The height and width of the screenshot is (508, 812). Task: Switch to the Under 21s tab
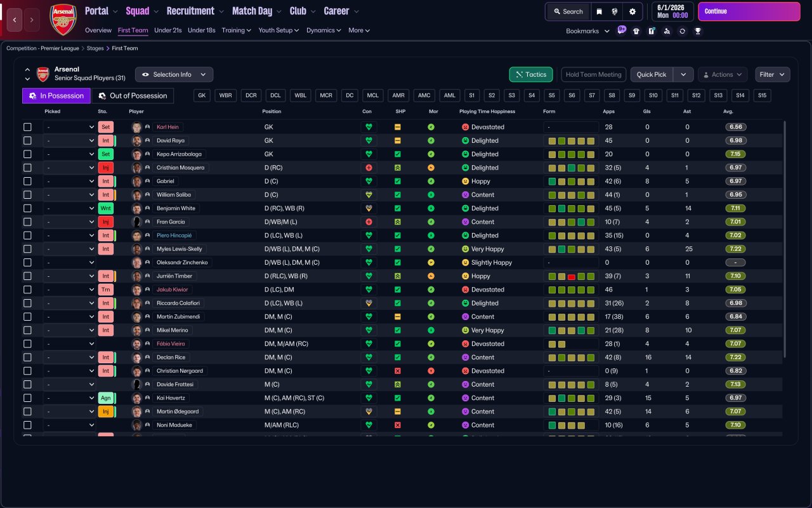(x=167, y=30)
